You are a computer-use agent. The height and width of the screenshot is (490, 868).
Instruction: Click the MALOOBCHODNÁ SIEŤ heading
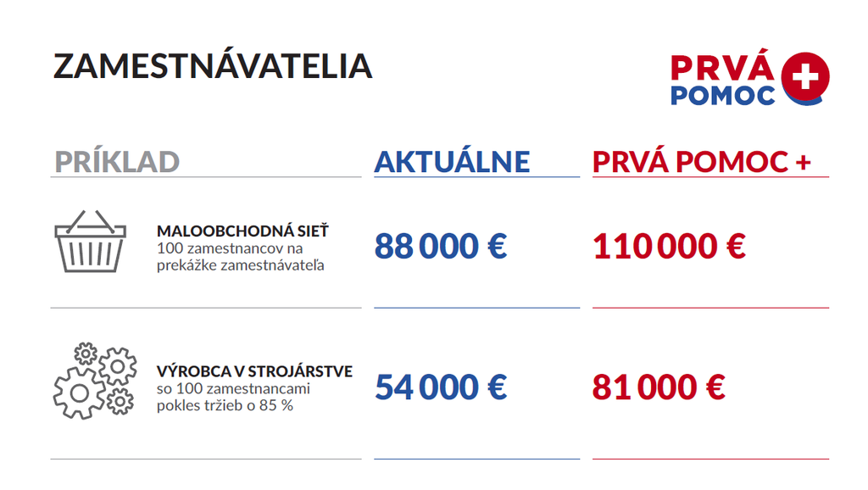coord(242,231)
